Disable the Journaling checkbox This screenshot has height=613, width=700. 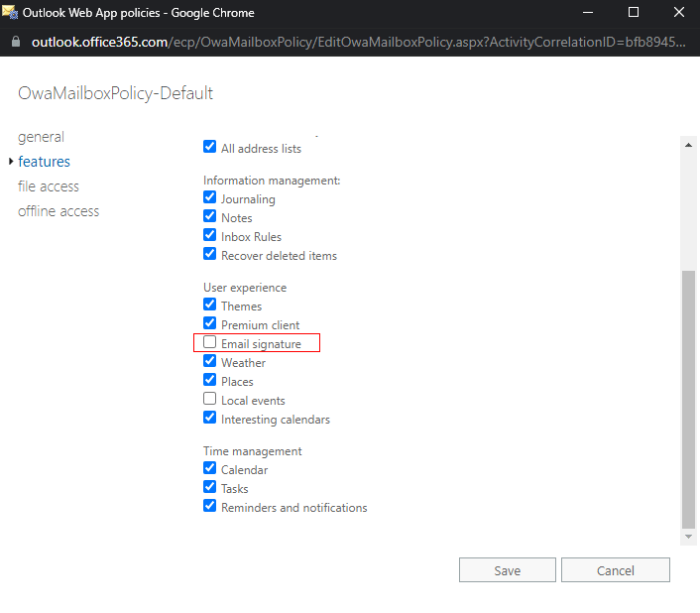coord(209,198)
